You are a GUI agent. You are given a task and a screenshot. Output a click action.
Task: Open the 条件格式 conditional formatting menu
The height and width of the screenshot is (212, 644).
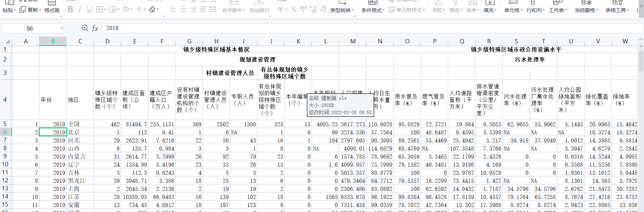373,10
